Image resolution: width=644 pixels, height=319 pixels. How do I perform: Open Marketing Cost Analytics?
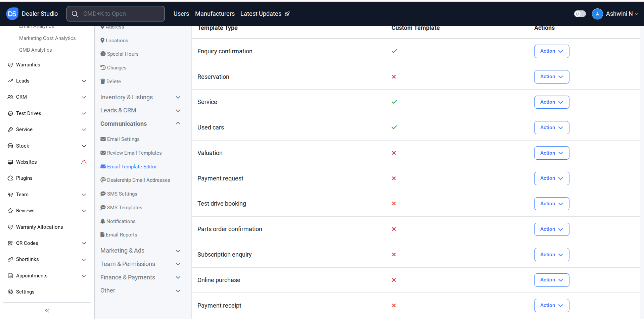point(47,38)
